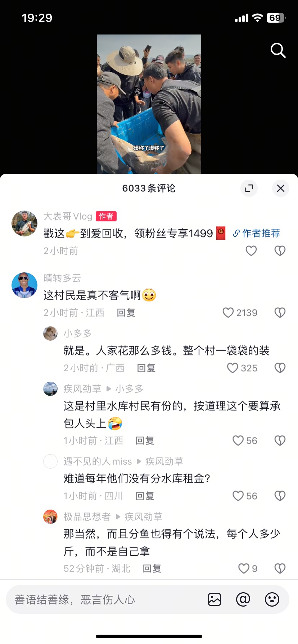Dislike 极品思想者's comment

[280, 569]
